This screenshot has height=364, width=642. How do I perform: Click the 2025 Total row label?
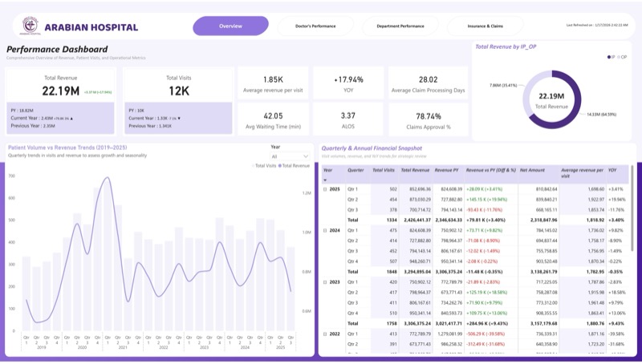[352, 220]
